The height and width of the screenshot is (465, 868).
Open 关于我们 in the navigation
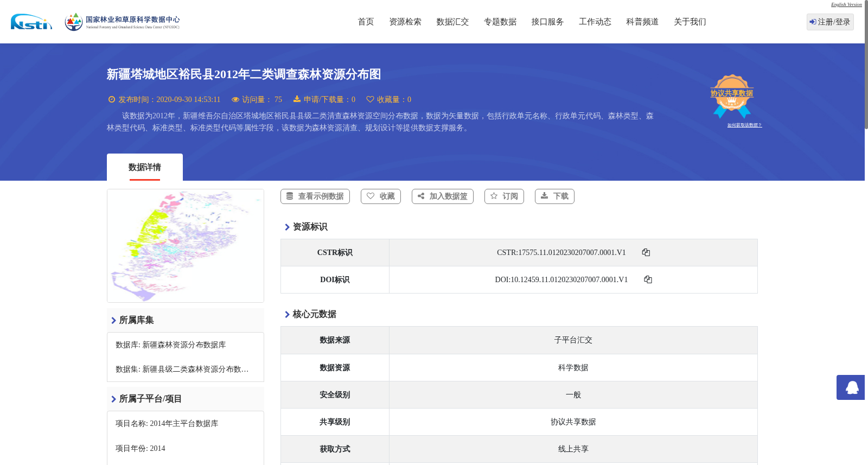(690, 22)
